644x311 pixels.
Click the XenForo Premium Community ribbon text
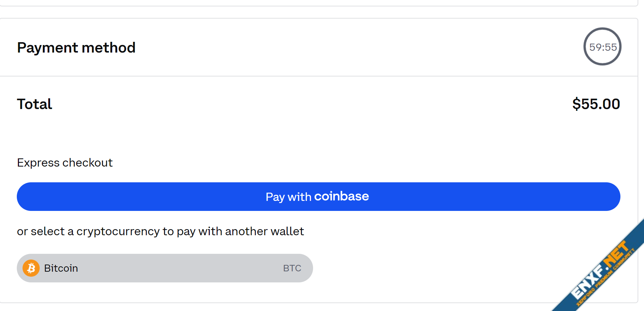(x=605, y=278)
